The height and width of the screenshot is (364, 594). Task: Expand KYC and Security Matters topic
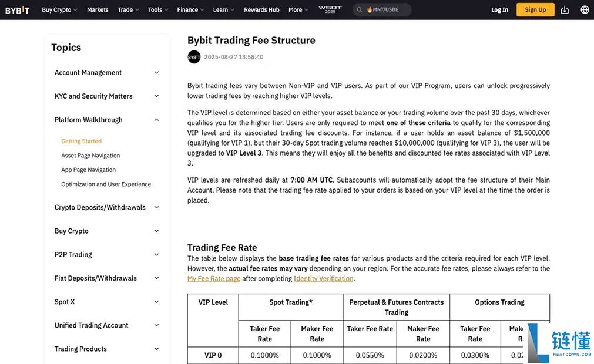[107, 96]
